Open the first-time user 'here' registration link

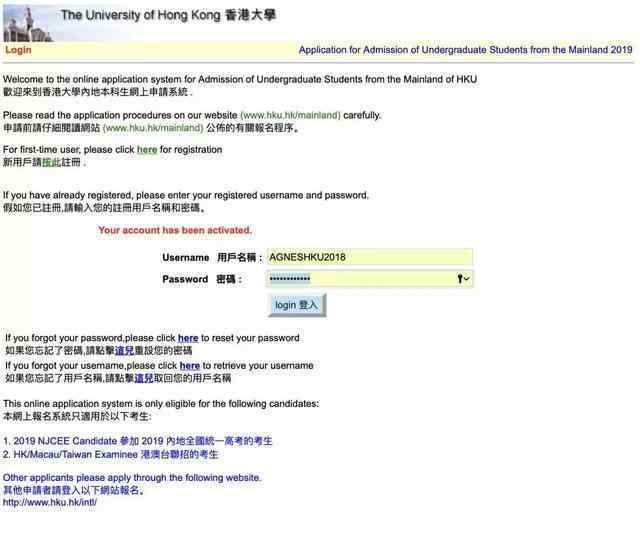point(147,150)
